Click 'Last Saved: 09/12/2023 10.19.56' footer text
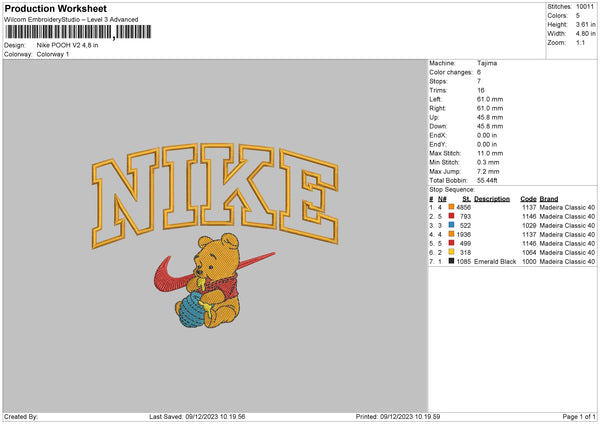This screenshot has width=600, height=424. (197, 416)
